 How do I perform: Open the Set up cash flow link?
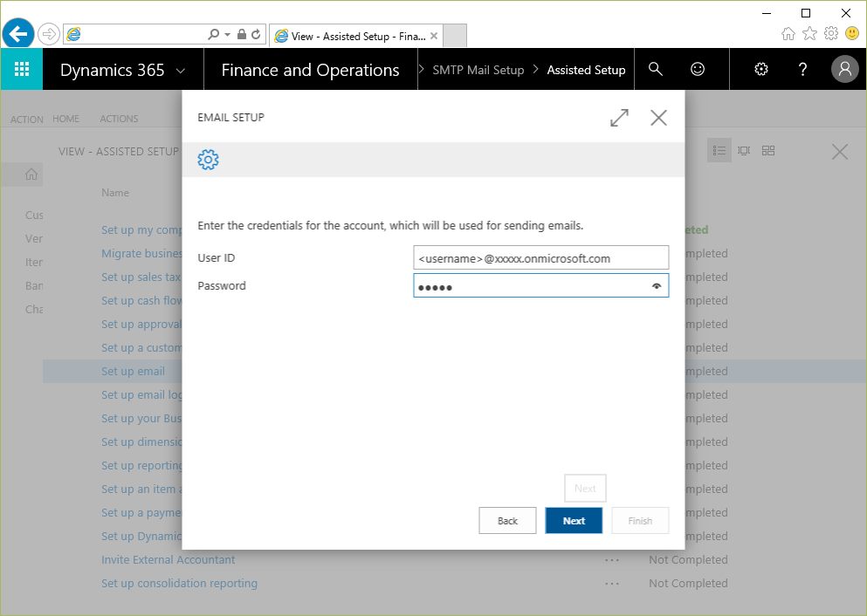click(x=141, y=300)
